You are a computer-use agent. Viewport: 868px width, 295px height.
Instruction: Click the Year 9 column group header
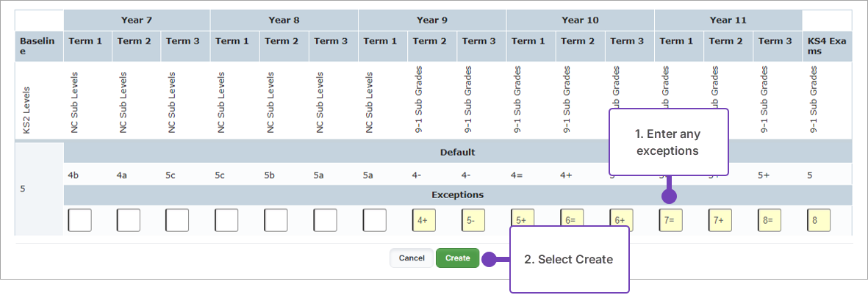coord(432,20)
